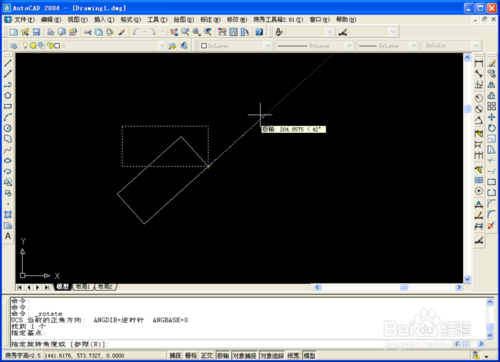Select the Ellipse draw tool
Viewport: 500px width, 362px height.
click(x=8, y=160)
